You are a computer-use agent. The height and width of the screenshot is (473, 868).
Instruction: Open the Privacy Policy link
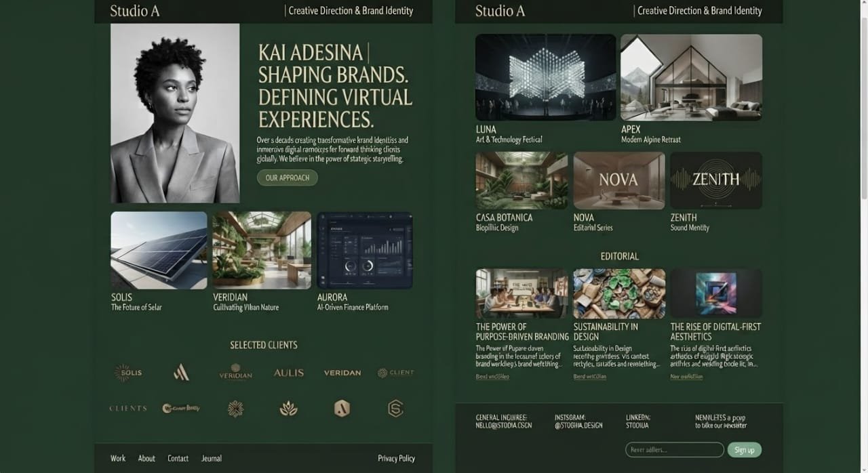tap(397, 459)
